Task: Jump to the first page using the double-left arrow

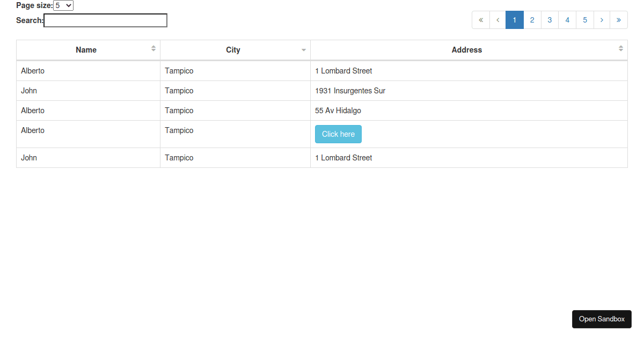Action: pos(480,19)
